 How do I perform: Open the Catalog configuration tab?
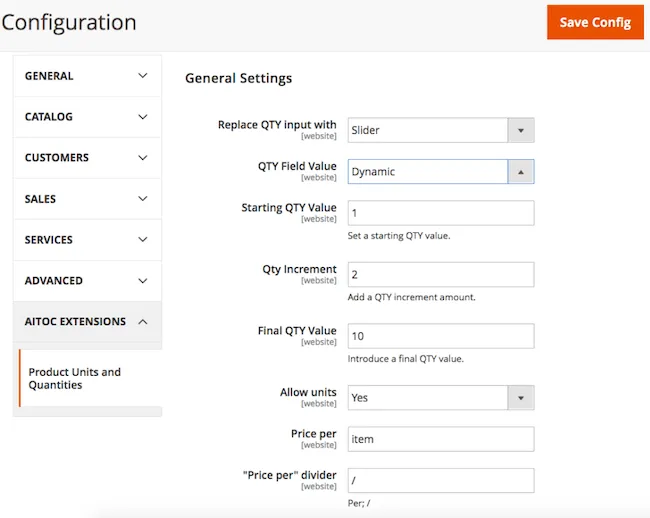[49, 117]
